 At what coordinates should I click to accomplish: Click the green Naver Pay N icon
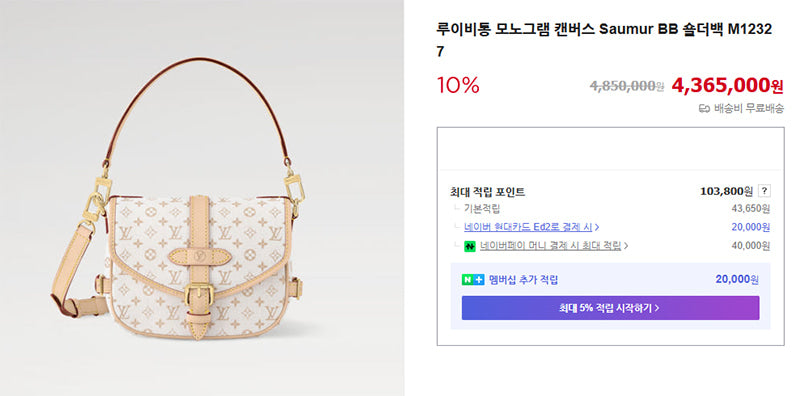pyautogui.click(x=469, y=246)
